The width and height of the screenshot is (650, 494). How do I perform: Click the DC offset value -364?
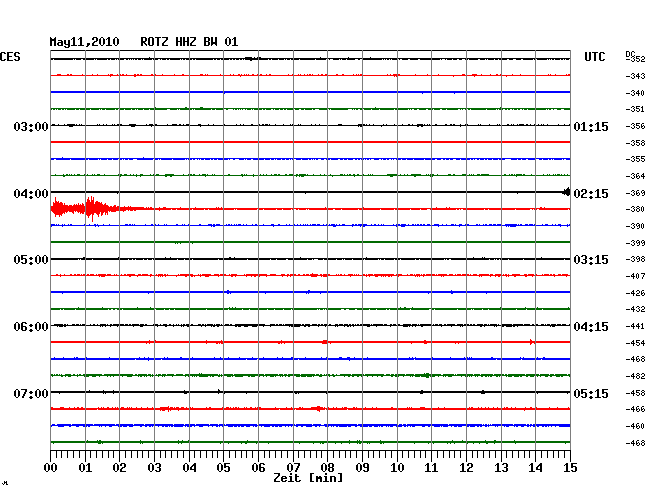click(x=635, y=176)
